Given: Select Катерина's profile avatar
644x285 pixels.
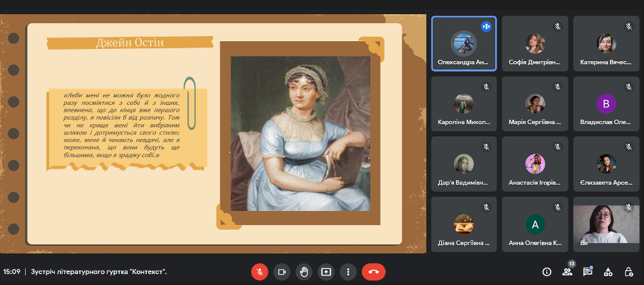Looking at the screenshot, I should (606, 44).
